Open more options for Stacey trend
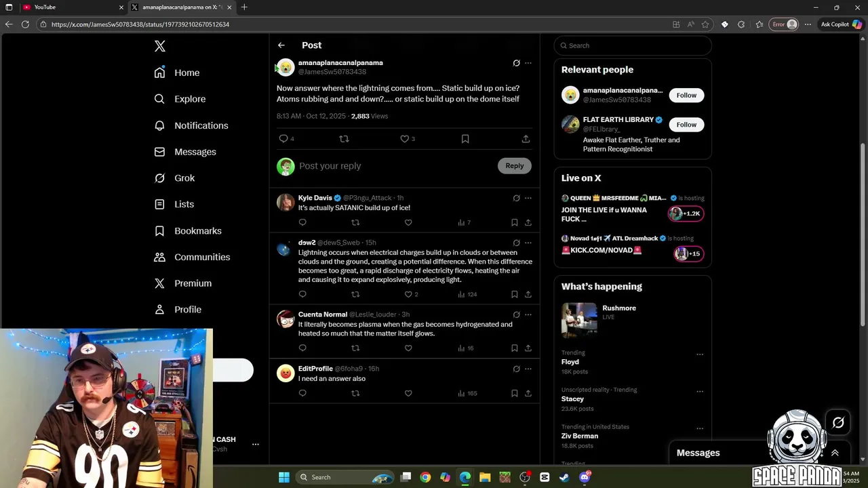The width and height of the screenshot is (868, 488). click(x=700, y=392)
